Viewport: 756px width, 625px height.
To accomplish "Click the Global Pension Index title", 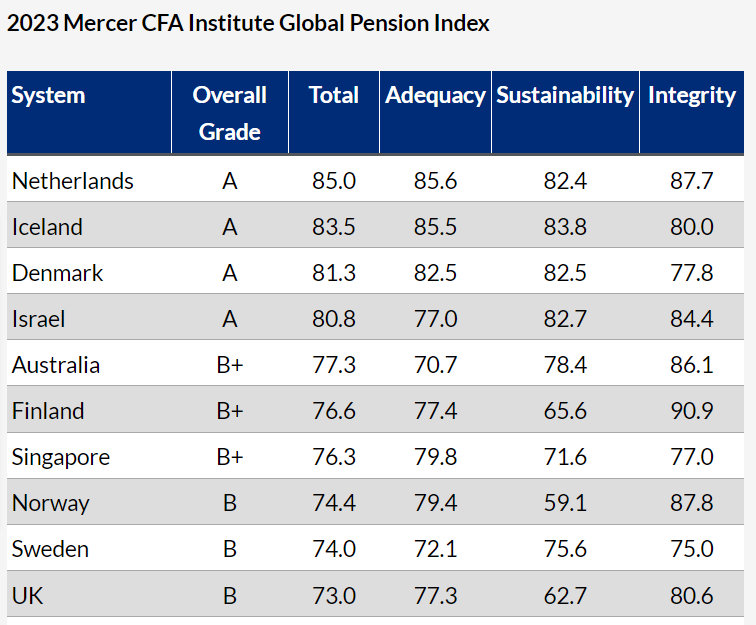I will click(x=248, y=23).
